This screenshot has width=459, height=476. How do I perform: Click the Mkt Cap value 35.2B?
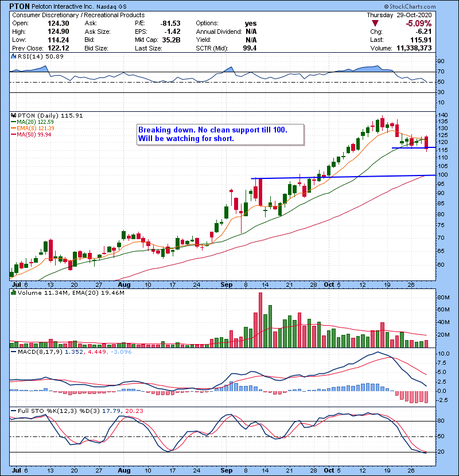pos(172,40)
